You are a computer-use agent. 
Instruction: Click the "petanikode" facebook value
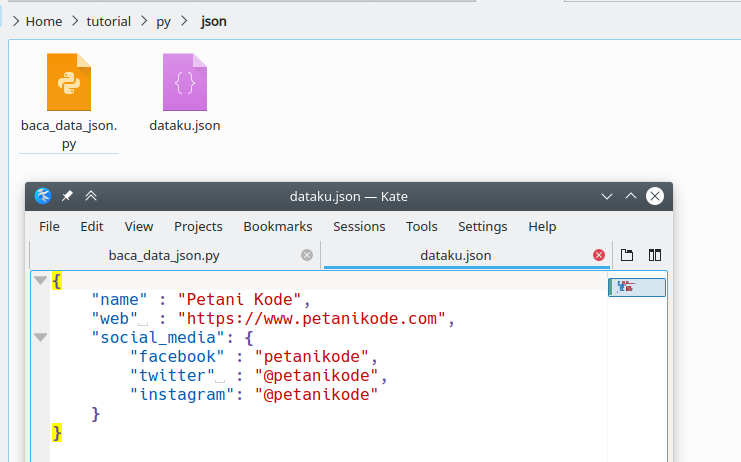(312, 356)
